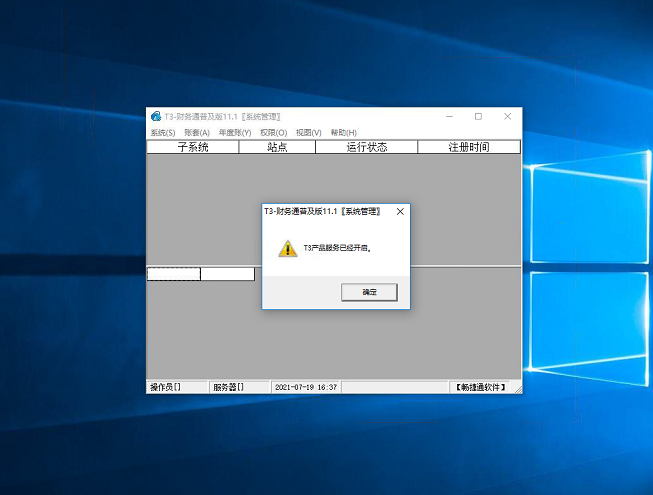Click the 运行状态 column header
This screenshot has width=653, height=495.
coord(366,147)
